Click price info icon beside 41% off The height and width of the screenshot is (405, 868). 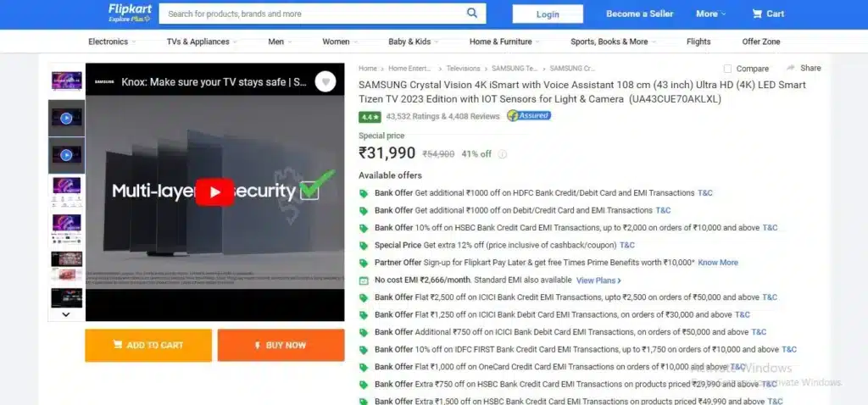pyautogui.click(x=502, y=154)
